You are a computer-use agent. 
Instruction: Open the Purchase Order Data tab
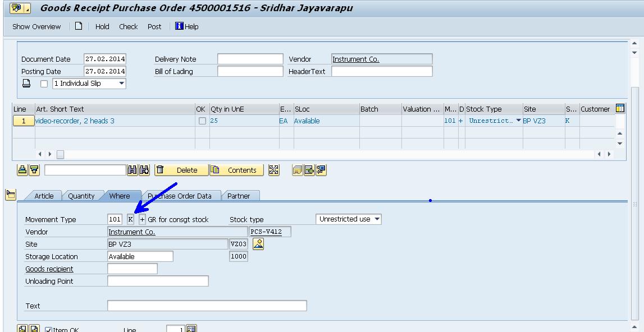(x=180, y=196)
